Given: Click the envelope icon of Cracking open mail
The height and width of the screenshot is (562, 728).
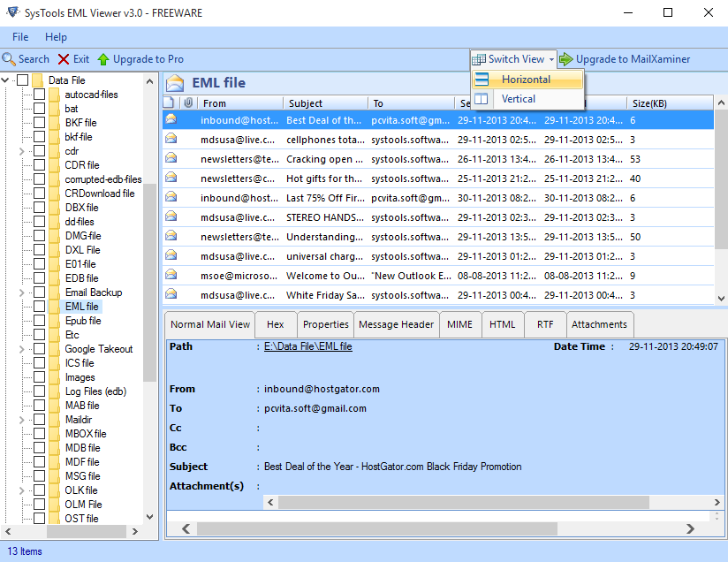Looking at the screenshot, I should pyautogui.click(x=171, y=157).
